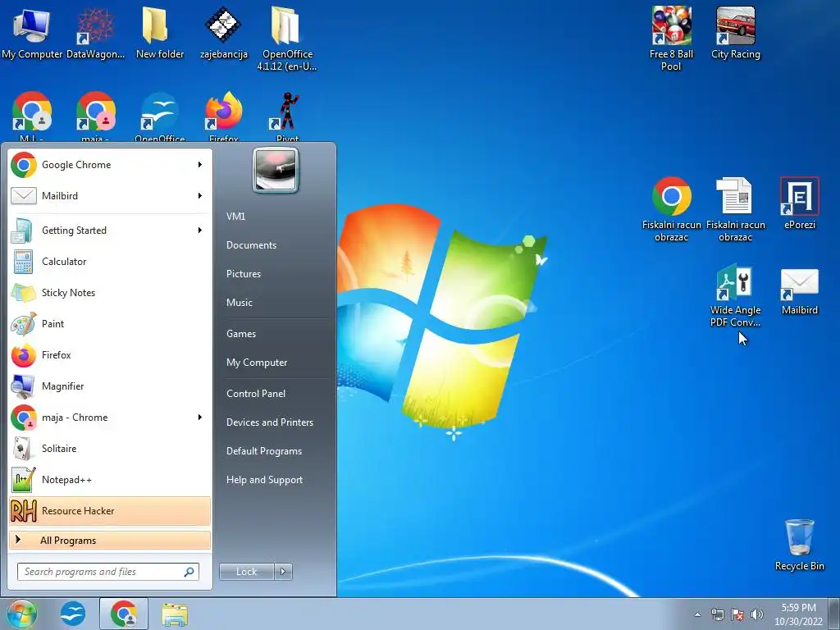Launch Resource Hacker from Start menu

(110, 510)
